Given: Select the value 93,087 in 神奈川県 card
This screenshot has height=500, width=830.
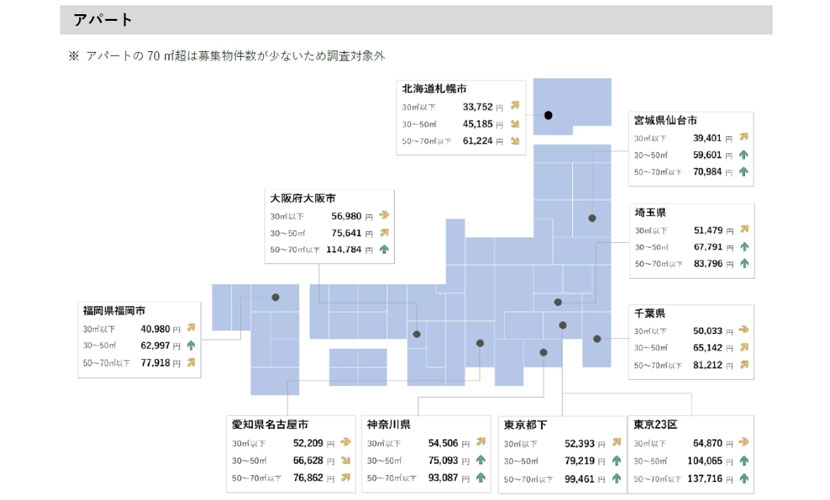Looking at the screenshot, I should pos(443,477).
